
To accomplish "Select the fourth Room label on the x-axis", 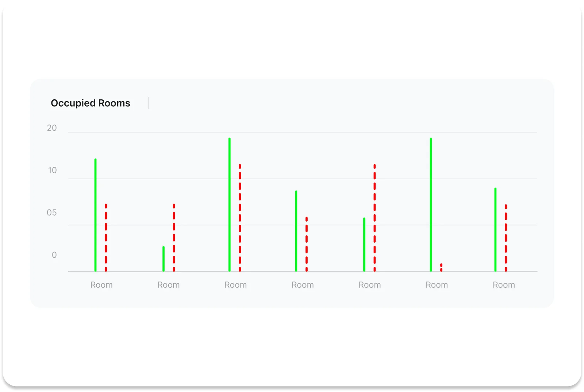I will click(303, 285).
